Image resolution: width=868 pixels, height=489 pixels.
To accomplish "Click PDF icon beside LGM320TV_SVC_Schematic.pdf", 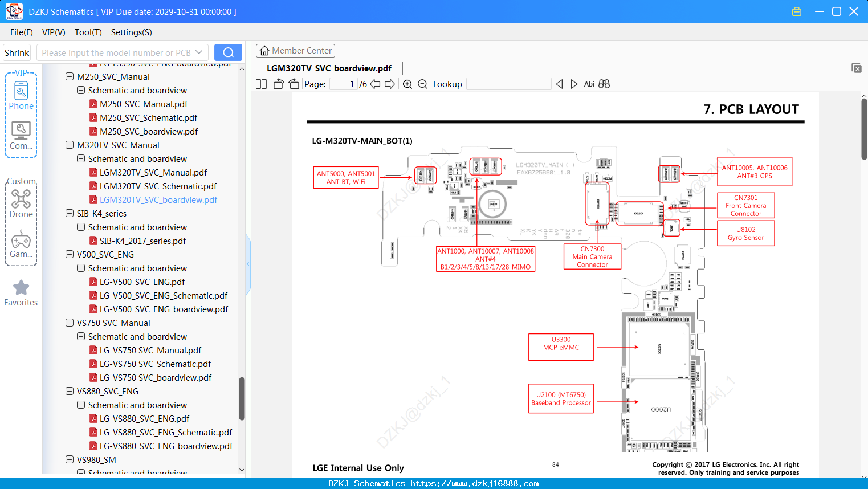I will pos(93,186).
